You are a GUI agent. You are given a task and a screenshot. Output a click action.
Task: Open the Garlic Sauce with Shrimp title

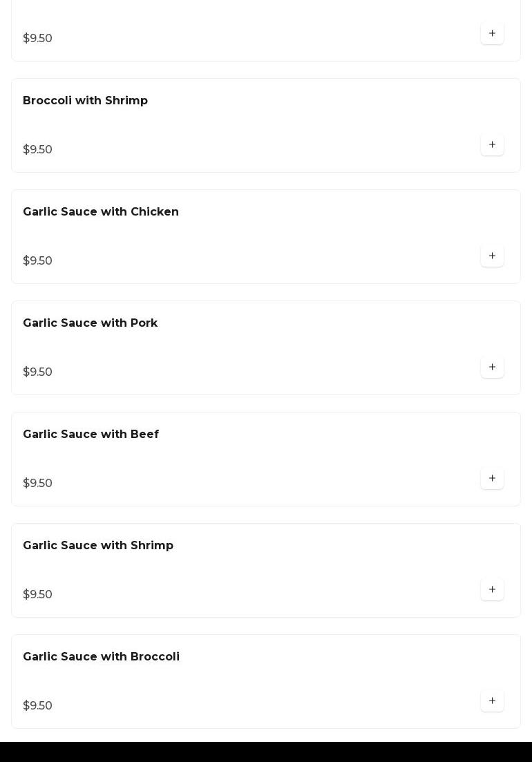(x=98, y=546)
